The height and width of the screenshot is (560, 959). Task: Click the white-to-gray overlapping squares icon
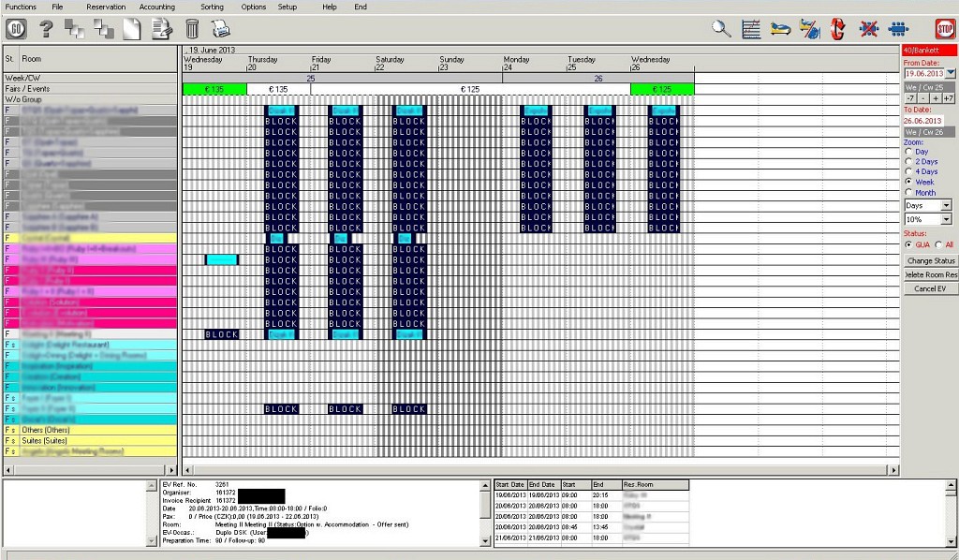104,29
